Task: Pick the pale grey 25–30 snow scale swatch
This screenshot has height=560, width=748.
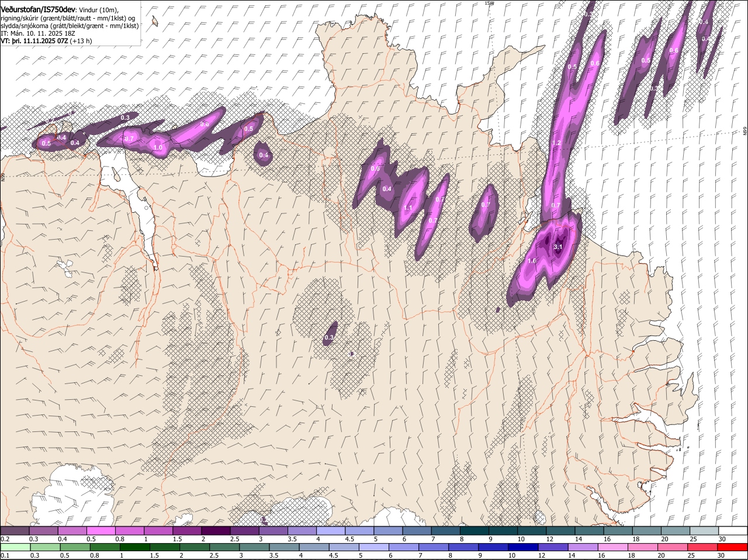Action: click(x=705, y=531)
